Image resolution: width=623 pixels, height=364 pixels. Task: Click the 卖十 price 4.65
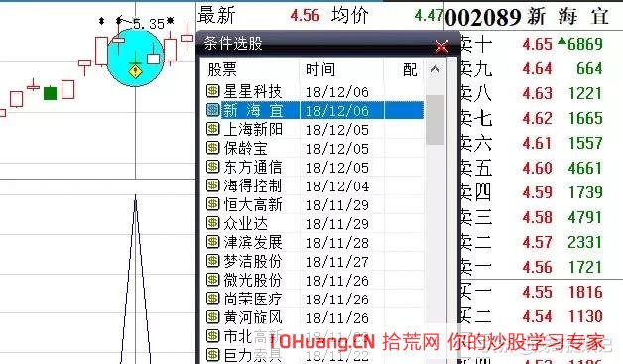pos(537,44)
